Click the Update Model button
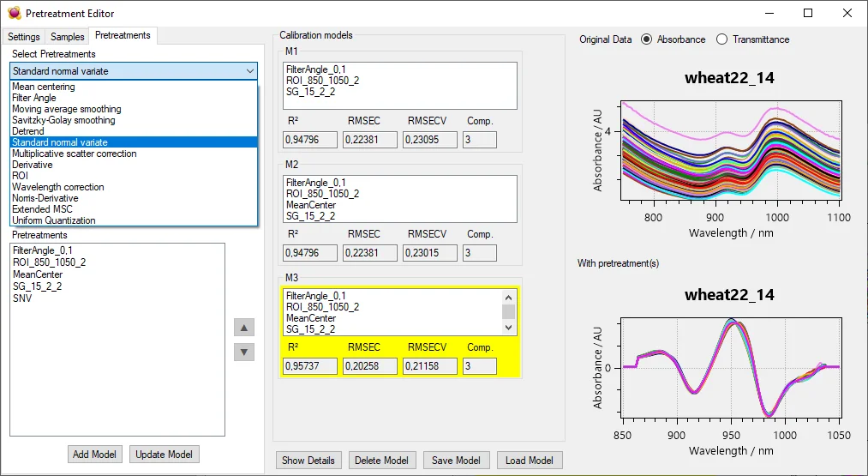Image resolution: width=868 pixels, height=476 pixels. coord(165,455)
